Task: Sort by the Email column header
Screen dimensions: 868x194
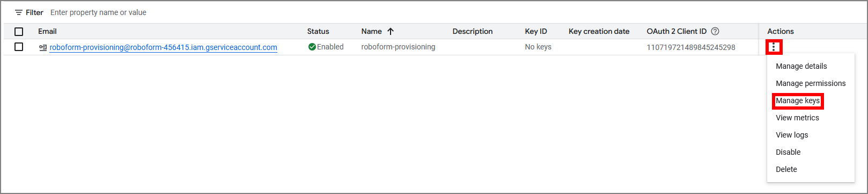Action: 47,31
